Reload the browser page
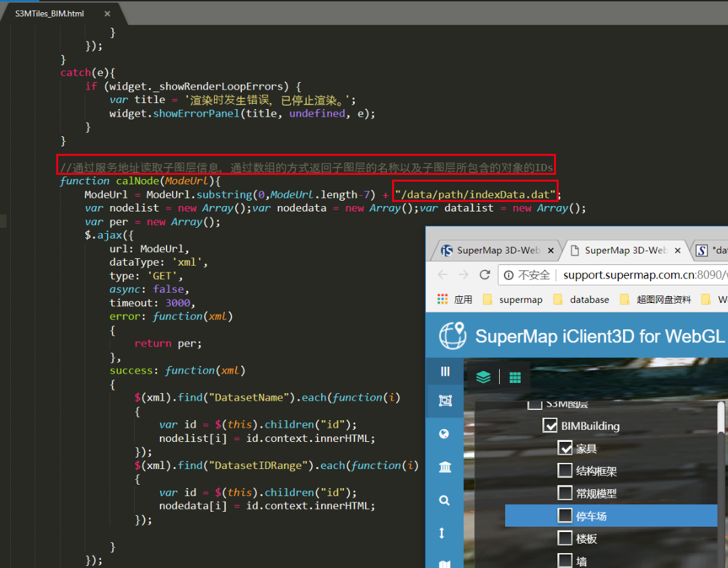The height and width of the screenshot is (568, 728). [485, 275]
